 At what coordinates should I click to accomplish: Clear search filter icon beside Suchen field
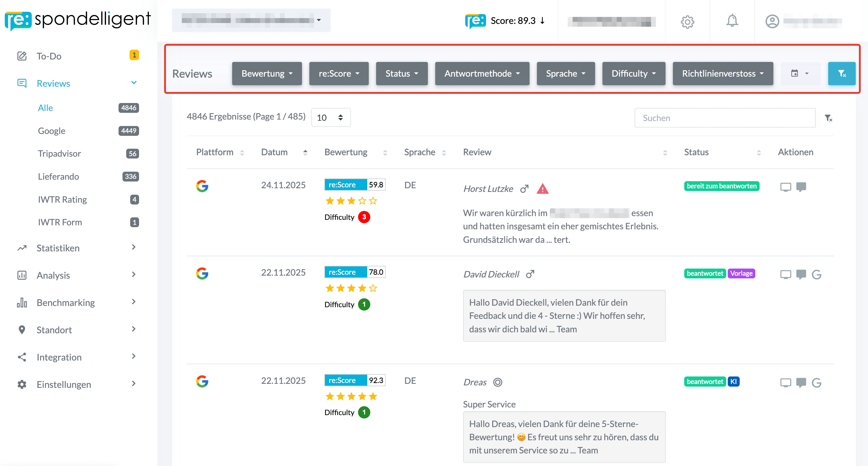828,118
